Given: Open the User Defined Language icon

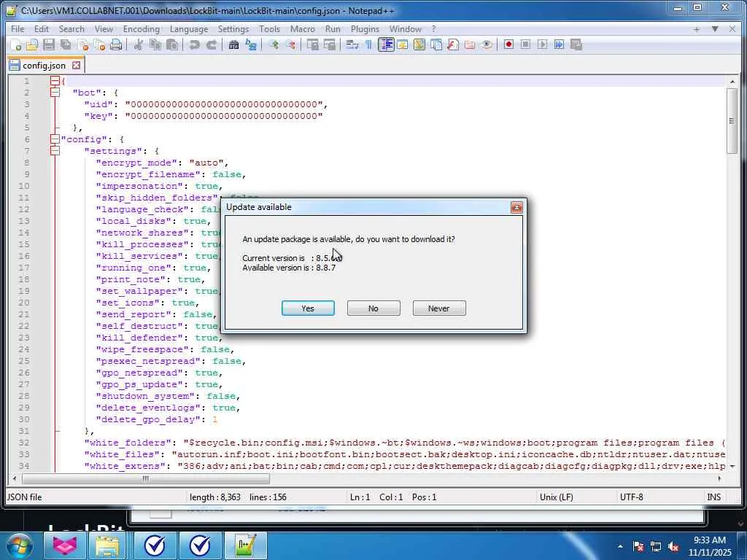Looking at the screenshot, I should [403, 44].
